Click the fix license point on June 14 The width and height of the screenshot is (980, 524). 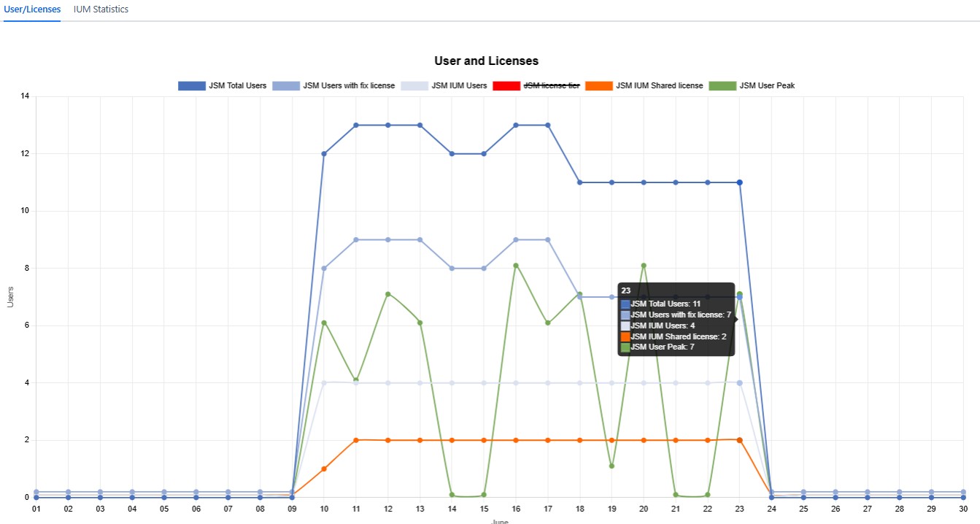point(452,269)
